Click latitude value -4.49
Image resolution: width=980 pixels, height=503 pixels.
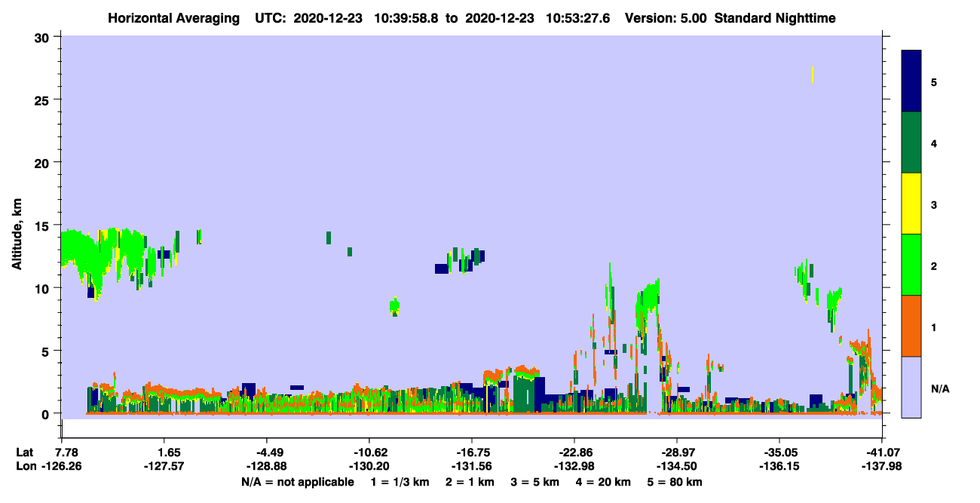pyautogui.click(x=267, y=452)
